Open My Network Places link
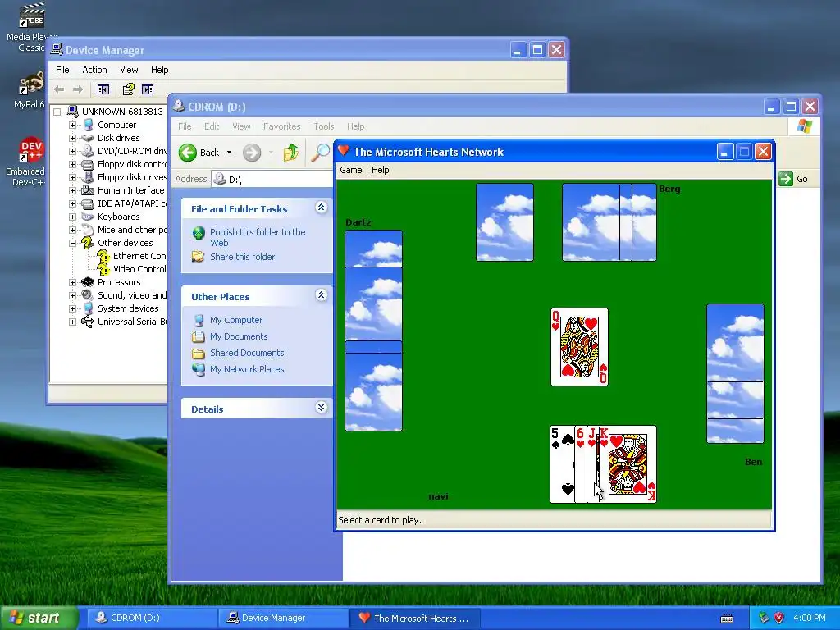Screen dimensions: 840x630 (x=247, y=369)
